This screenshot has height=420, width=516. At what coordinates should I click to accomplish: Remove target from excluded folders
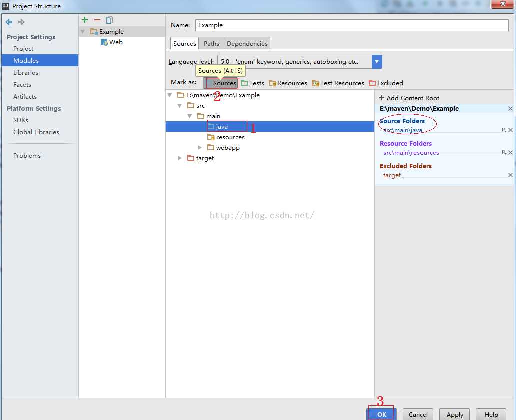[510, 175]
